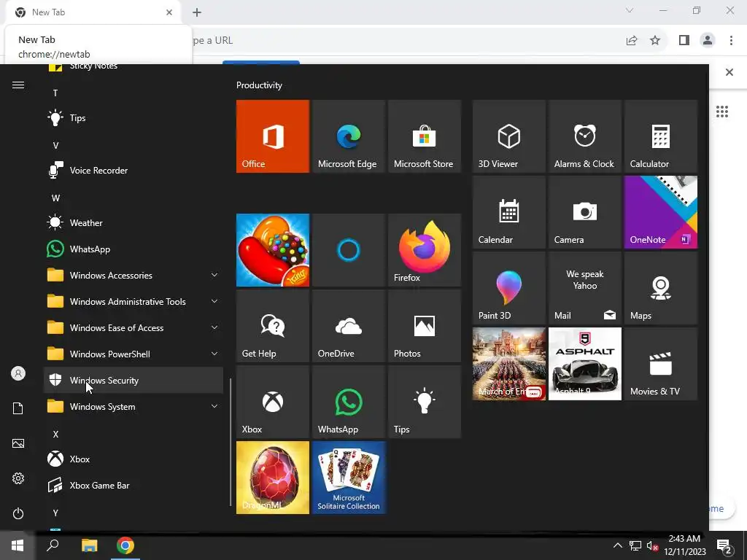Viewport: 747px width, 560px height.
Task: Open Alarms & Clock tile
Action: click(584, 136)
